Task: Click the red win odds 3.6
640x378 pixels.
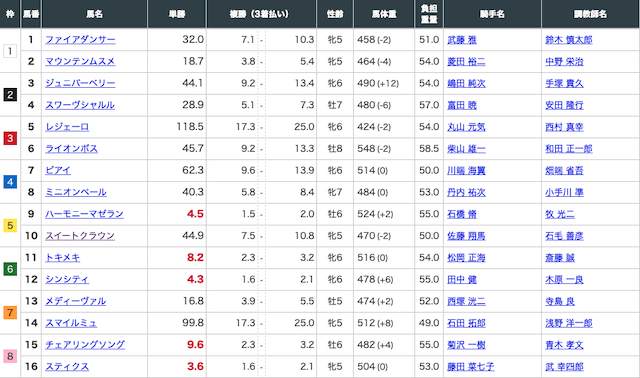Action: [x=195, y=367]
